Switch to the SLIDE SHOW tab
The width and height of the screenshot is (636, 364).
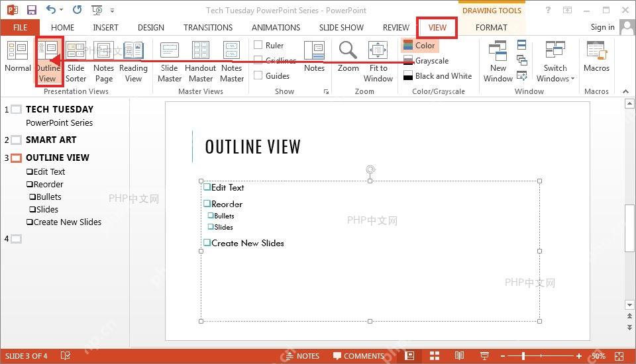342,28
